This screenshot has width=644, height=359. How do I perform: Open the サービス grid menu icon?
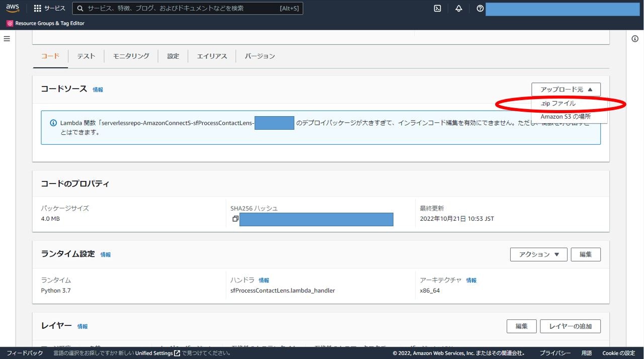(37, 8)
